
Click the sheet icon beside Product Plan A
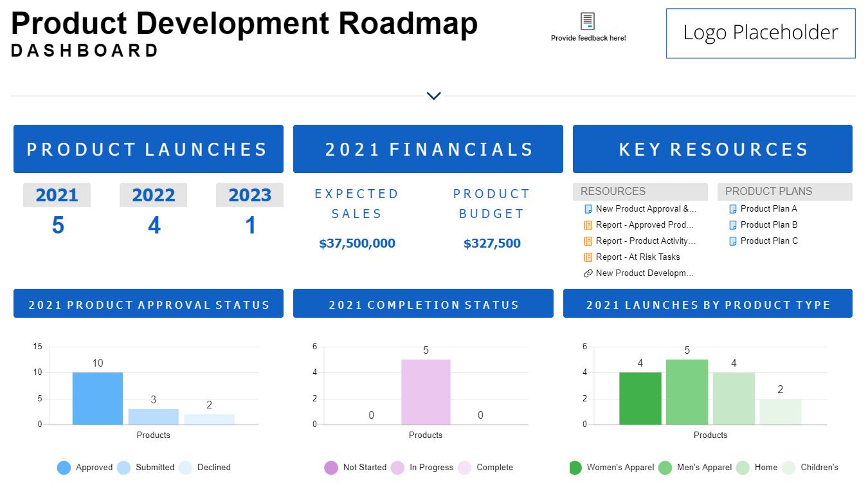(x=732, y=209)
